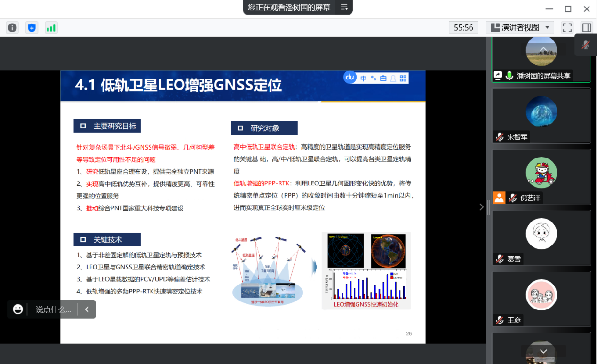Viewport: 597px width, 364px height.
Task: Collapse the side video panel arrow
Action: pyautogui.click(x=481, y=207)
